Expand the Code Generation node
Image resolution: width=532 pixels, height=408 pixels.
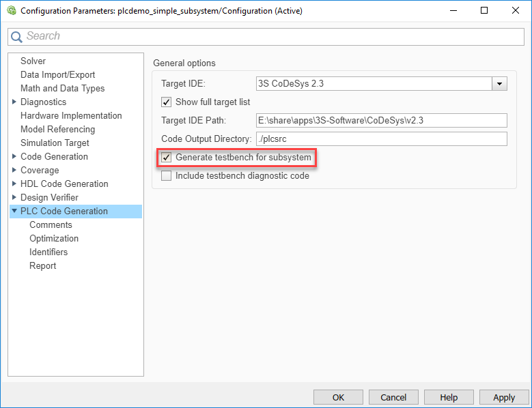click(x=14, y=156)
